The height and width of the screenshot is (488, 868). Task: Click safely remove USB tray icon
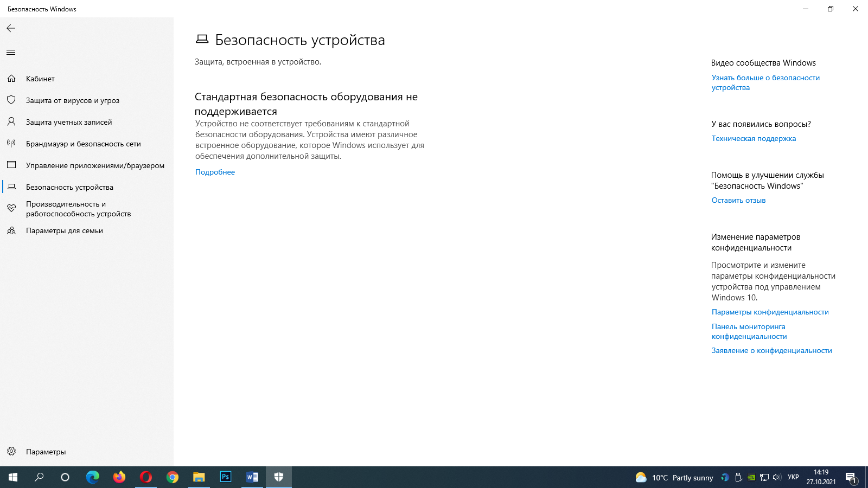[x=738, y=478]
